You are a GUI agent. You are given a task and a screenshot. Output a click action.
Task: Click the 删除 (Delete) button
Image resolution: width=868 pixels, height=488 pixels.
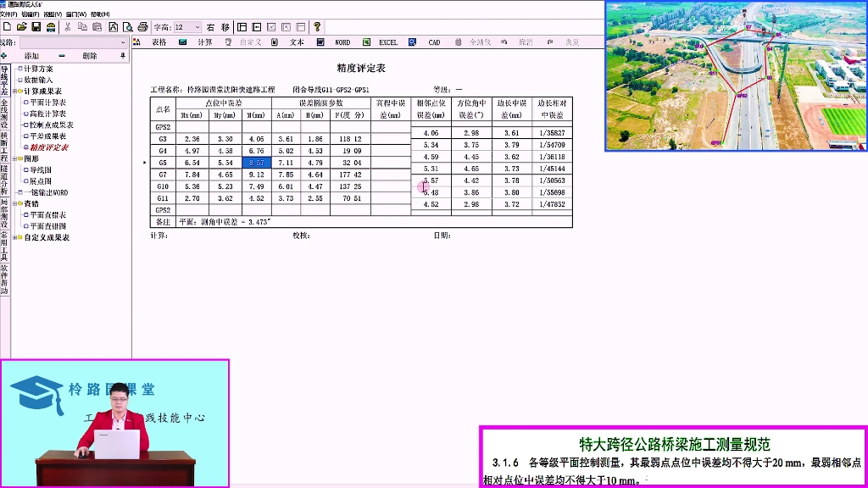(x=92, y=57)
